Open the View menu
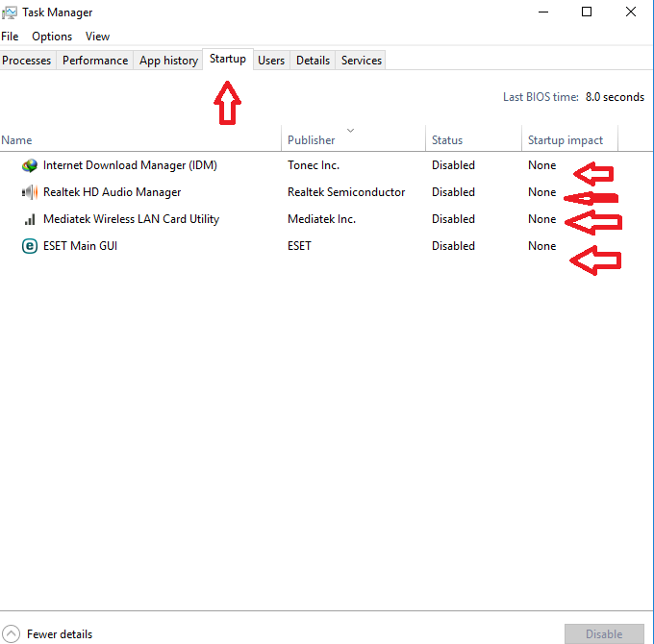This screenshot has height=644, width=654. pos(97,37)
